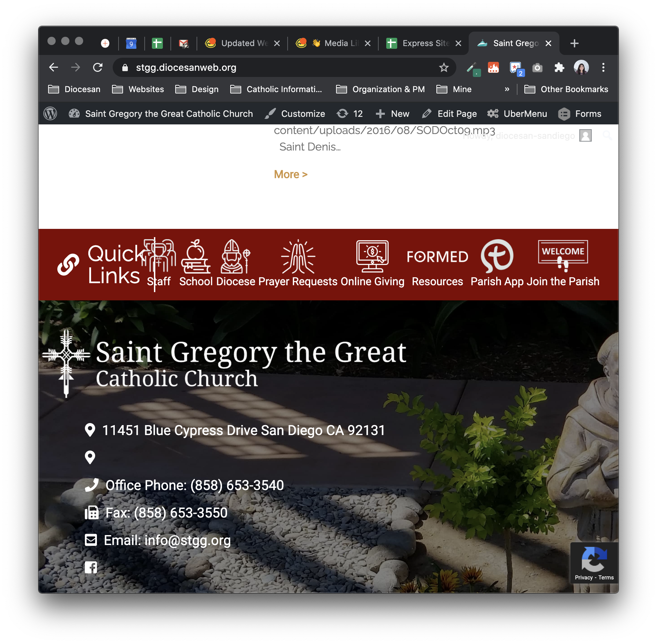This screenshot has height=644, width=657.
Task: Expand the hidden bookmarks overflow chevron
Action: tap(507, 89)
